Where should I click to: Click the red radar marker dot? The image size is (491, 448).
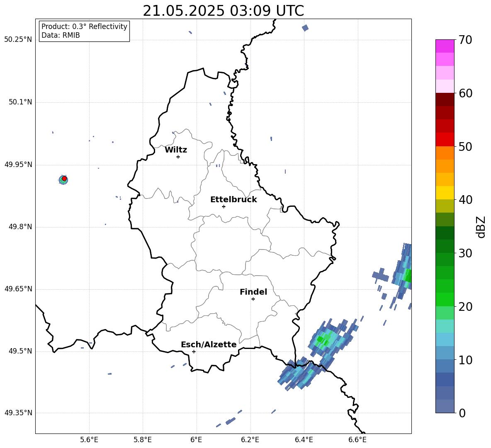pyautogui.click(x=64, y=179)
